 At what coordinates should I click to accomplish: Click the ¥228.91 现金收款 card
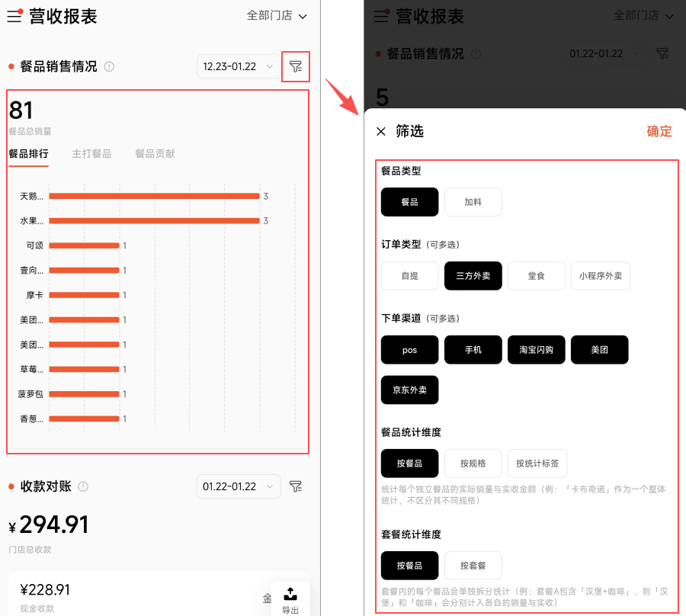click(x=137, y=595)
